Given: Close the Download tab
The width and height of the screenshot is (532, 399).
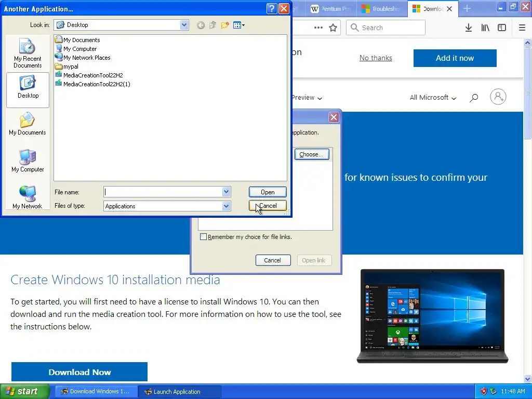Looking at the screenshot, I should [449, 9].
